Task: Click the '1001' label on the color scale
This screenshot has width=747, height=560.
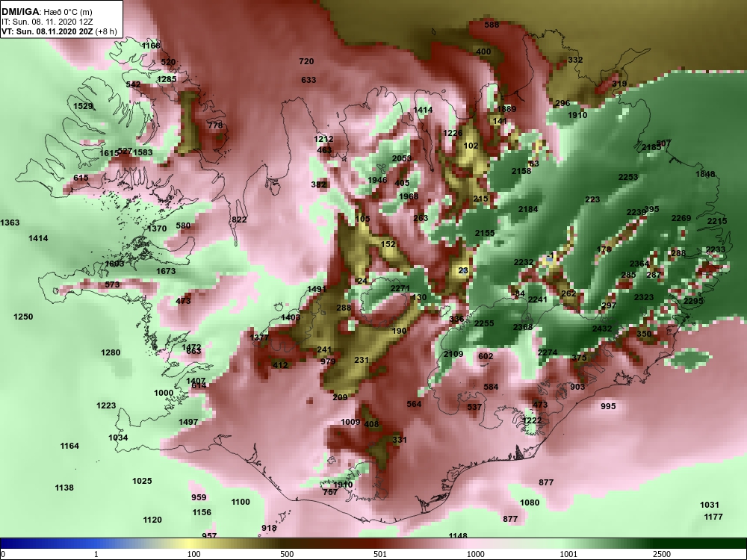Action: point(568,555)
